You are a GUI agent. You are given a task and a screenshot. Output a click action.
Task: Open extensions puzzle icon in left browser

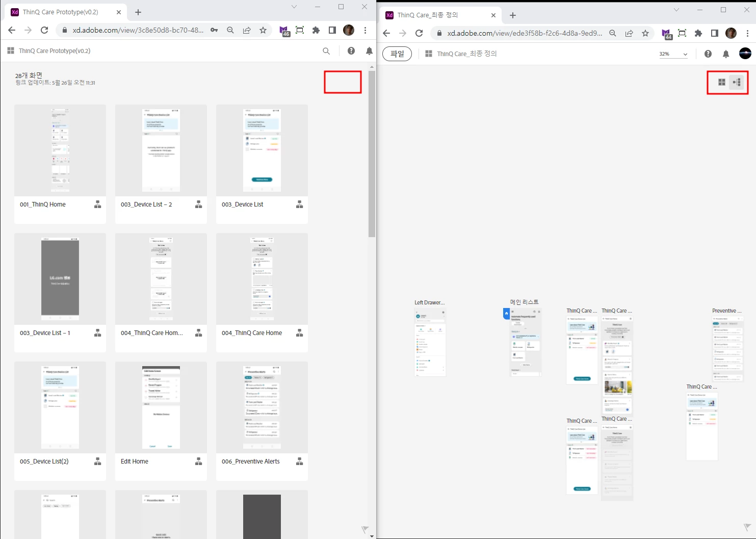coord(316,30)
